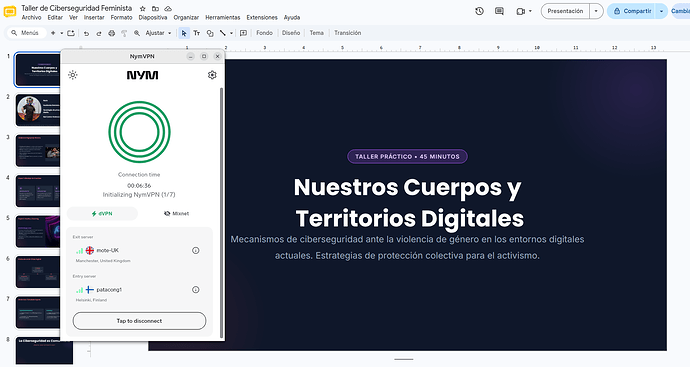Open the Compartir options dropdown arrow

tap(661, 11)
